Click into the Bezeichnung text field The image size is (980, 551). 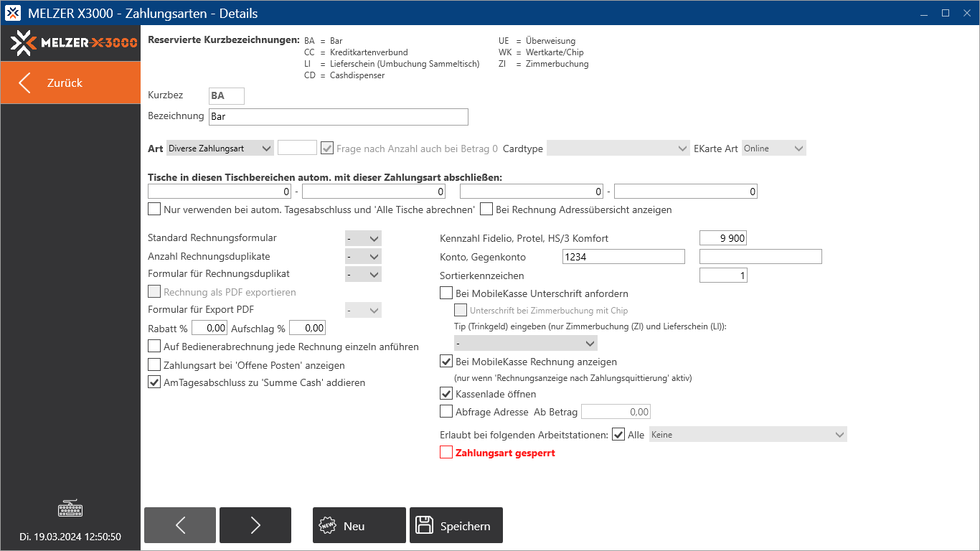point(338,116)
